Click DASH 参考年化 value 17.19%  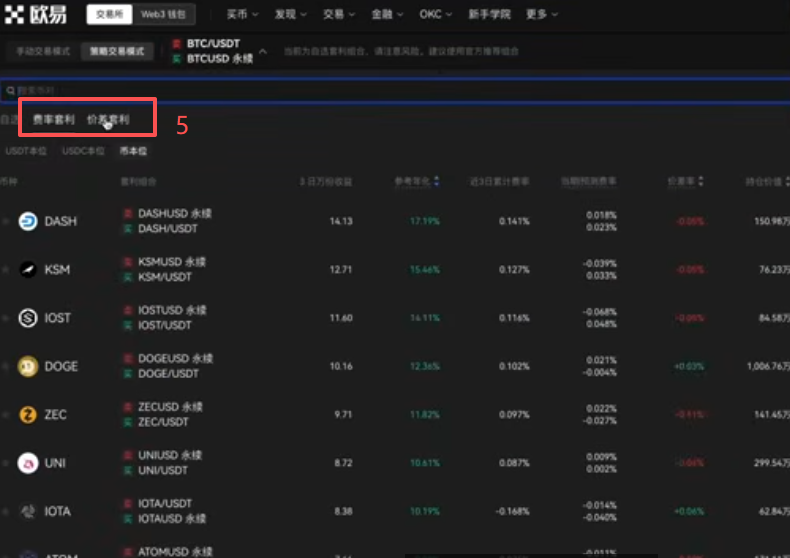[x=425, y=221]
